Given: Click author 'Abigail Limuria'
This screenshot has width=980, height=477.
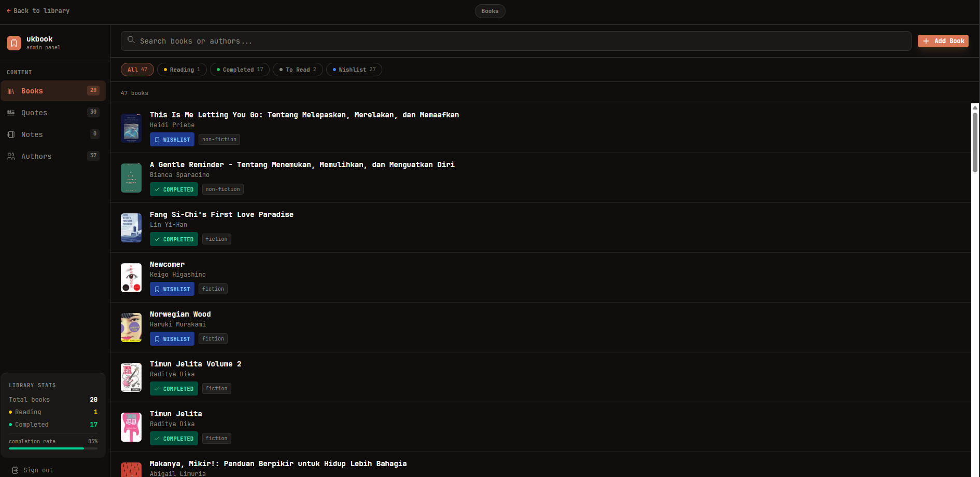Looking at the screenshot, I should (x=178, y=473).
